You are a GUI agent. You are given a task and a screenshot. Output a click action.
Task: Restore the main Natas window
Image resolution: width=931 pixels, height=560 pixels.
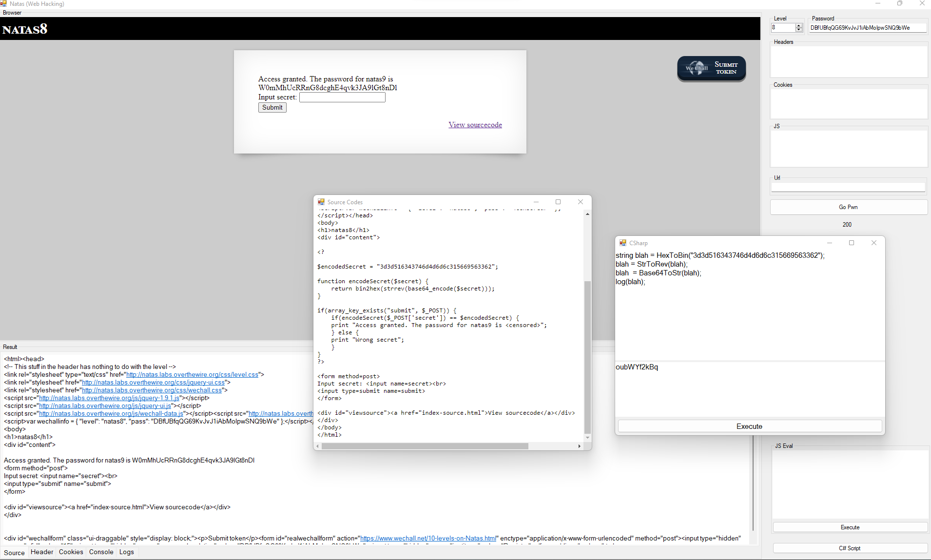pyautogui.click(x=900, y=3)
